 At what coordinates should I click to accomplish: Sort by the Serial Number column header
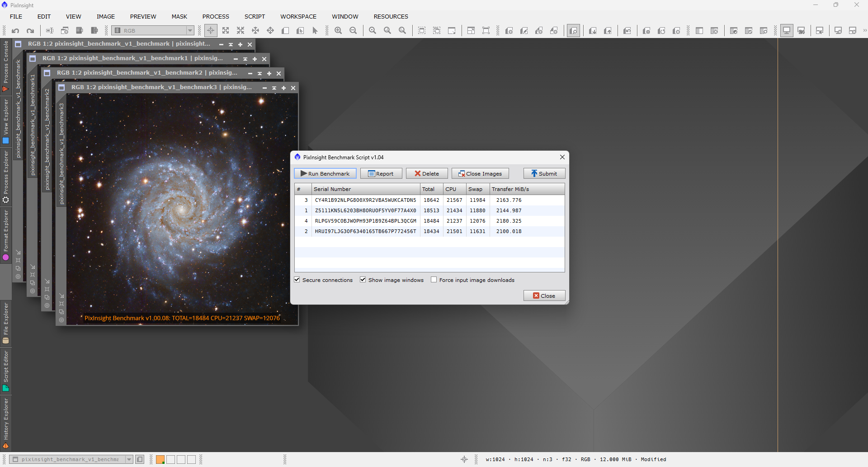click(365, 189)
